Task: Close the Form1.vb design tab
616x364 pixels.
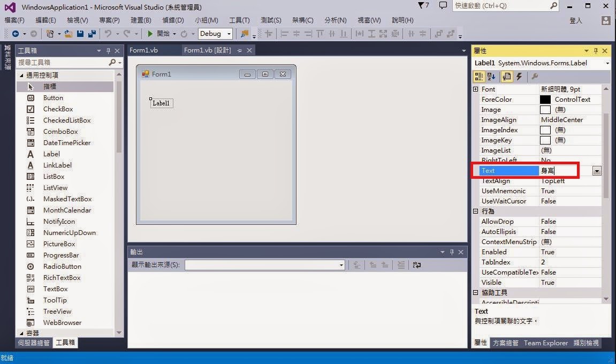Action: click(249, 50)
